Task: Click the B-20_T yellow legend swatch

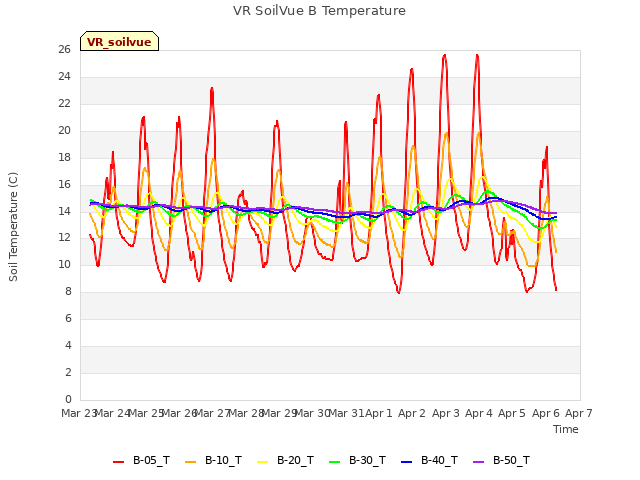Action: click(x=263, y=462)
